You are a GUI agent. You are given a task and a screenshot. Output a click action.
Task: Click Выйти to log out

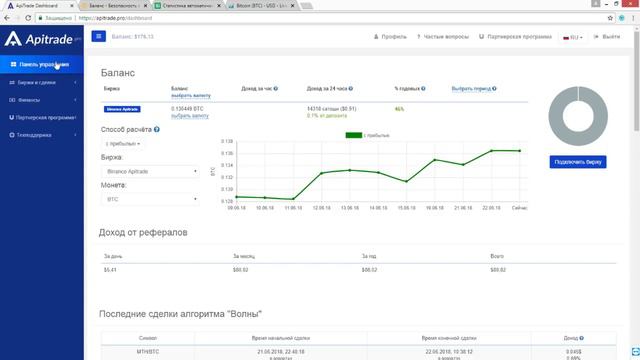pyautogui.click(x=607, y=37)
